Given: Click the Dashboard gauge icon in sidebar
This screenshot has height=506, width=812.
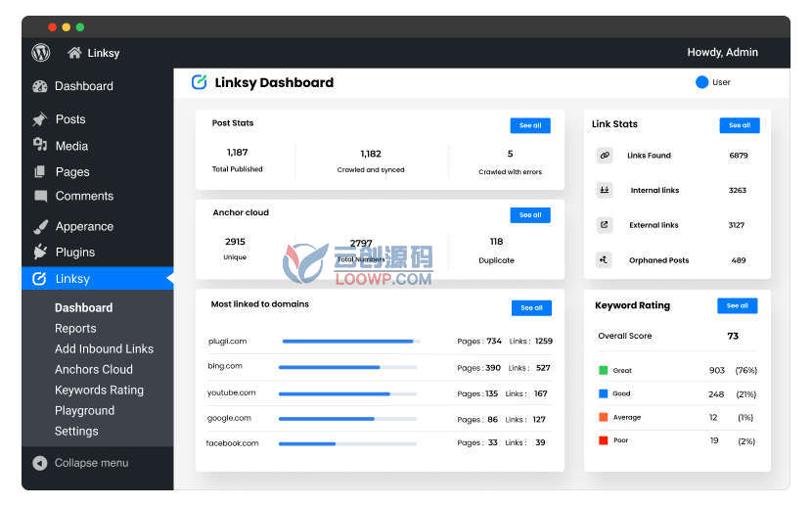Looking at the screenshot, I should [x=40, y=86].
